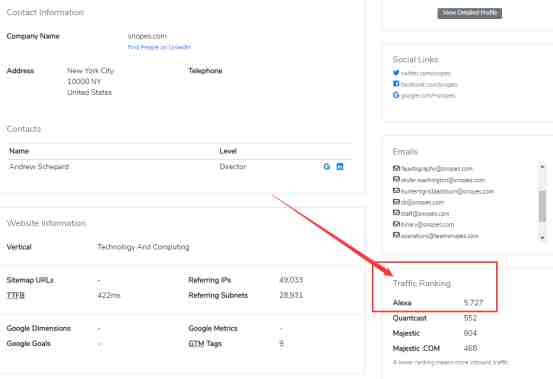Click the Sitemap URLs label
The height and width of the screenshot is (379, 553).
(30, 280)
